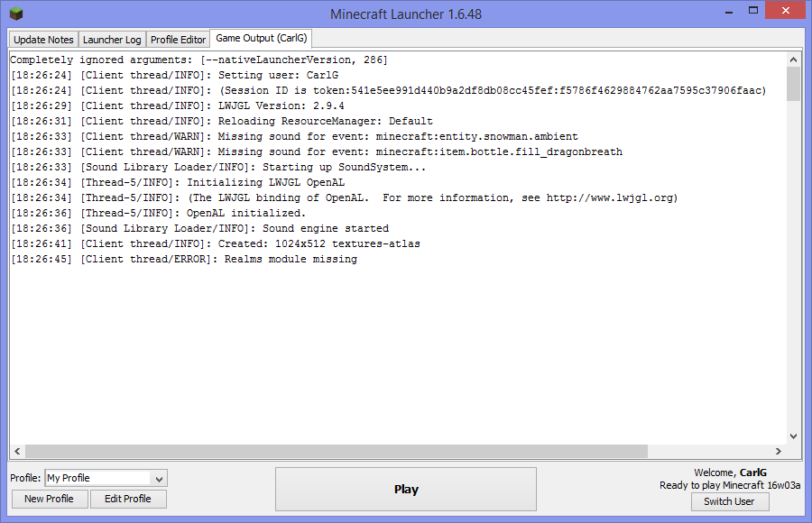Click the Session ID token log line

point(388,90)
